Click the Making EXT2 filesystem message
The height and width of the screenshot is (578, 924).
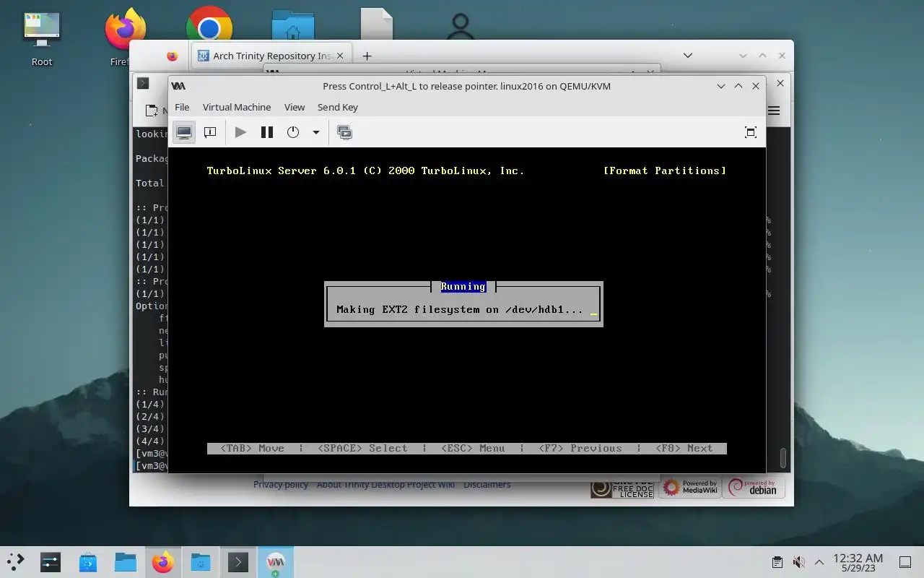point(460,309)
